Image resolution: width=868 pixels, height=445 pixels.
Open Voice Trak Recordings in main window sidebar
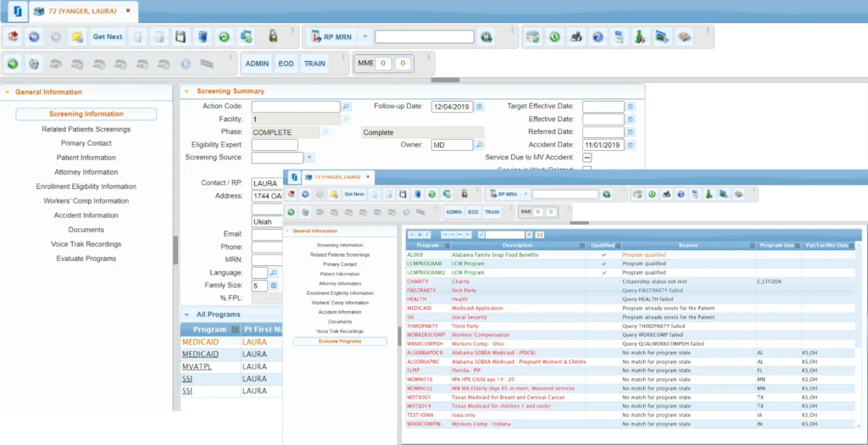(86, 244)
